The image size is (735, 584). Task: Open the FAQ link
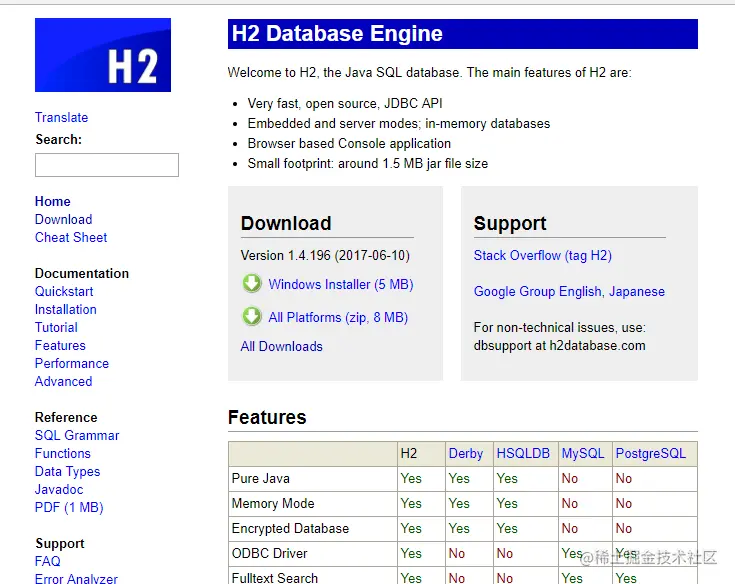tap(48, 561)
